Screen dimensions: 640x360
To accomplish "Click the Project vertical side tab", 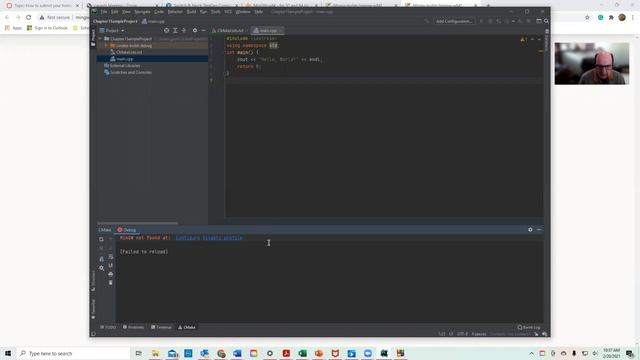I will pos(93,37).
